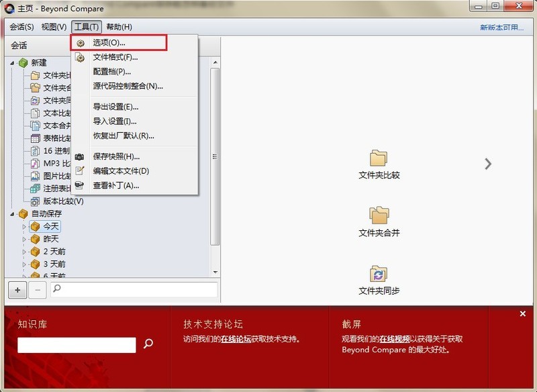Image resolution: width=537 pixels, height=392 pixels.
Task: Click the right chevron for more session types
Action: (488, 164)
